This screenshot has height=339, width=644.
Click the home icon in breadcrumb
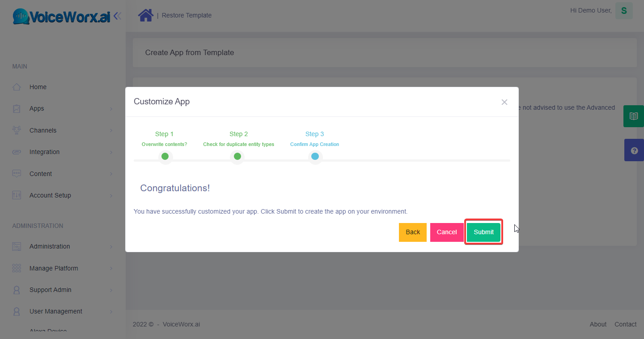point(145,15)
